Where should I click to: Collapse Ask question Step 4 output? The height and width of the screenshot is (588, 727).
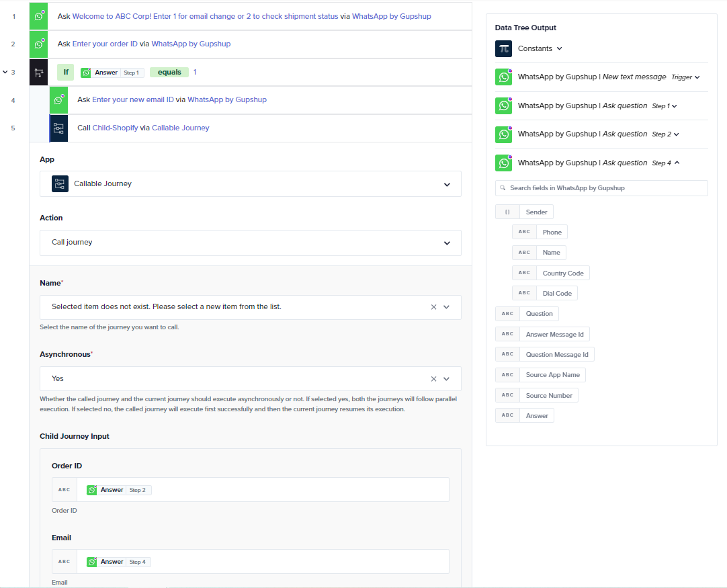677,163
